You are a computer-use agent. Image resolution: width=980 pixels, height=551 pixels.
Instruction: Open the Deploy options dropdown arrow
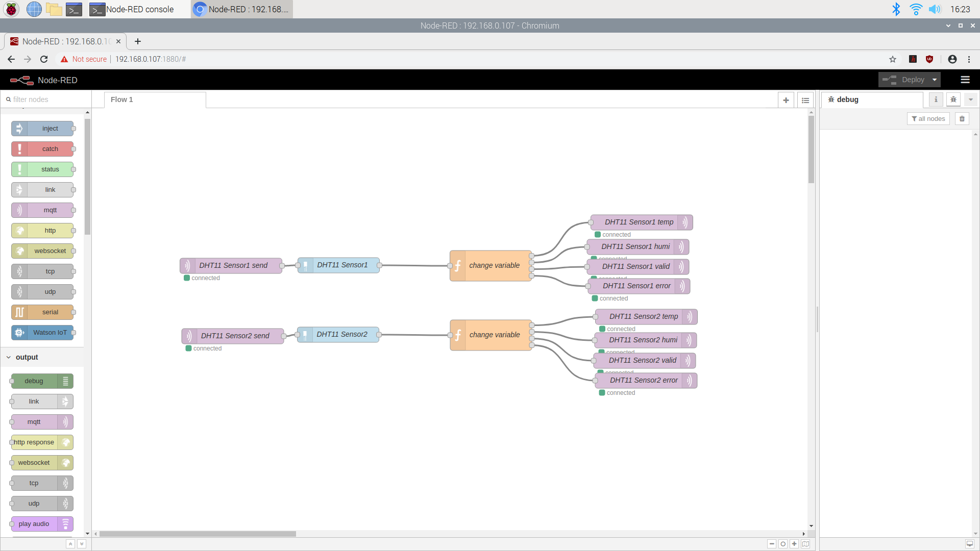(x=935, y=80)
